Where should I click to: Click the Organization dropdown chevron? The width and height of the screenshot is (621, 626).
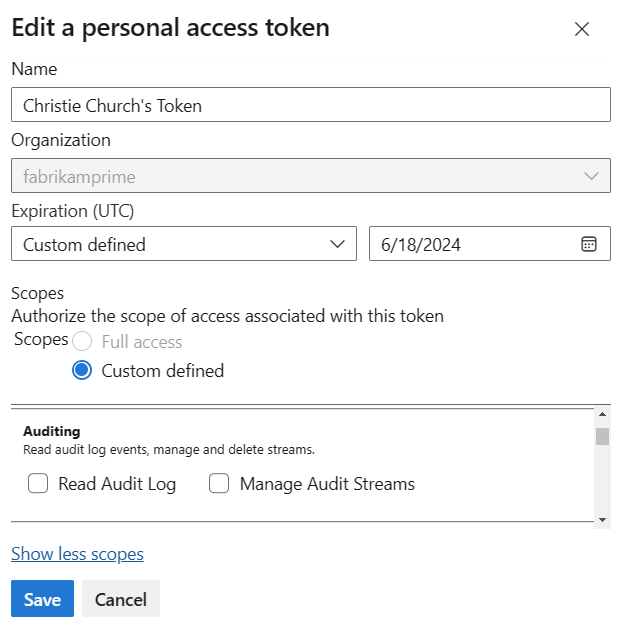[x=590, y=177]
